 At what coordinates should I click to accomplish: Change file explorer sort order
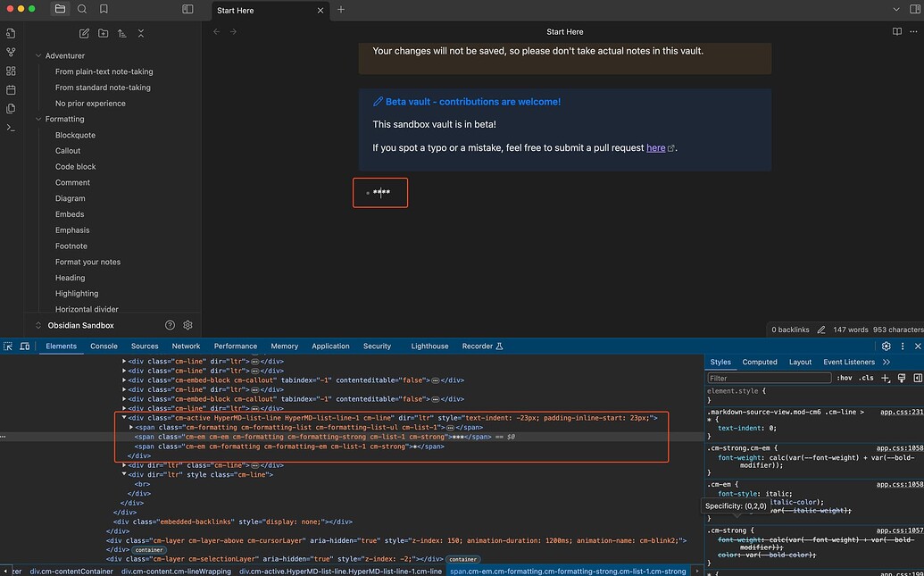point(122,34)
